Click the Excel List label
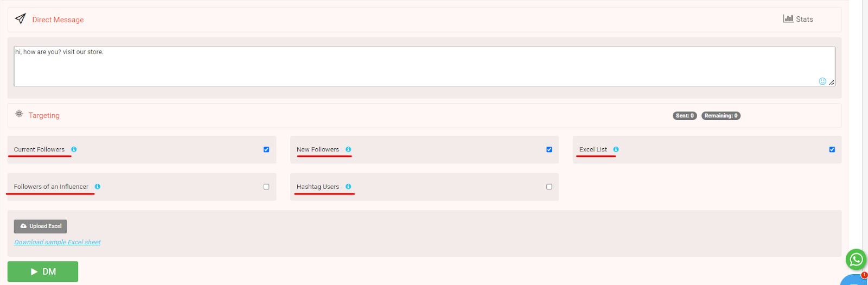Viewport: 868px width, 285px height. [593, 149]
